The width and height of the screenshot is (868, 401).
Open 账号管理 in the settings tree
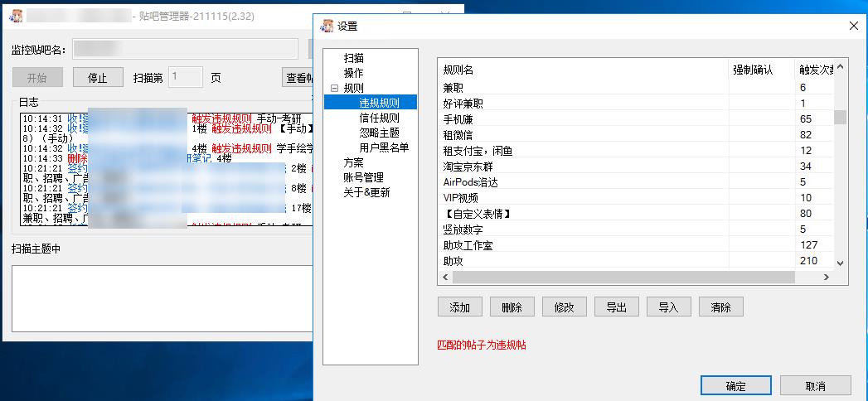364,177
